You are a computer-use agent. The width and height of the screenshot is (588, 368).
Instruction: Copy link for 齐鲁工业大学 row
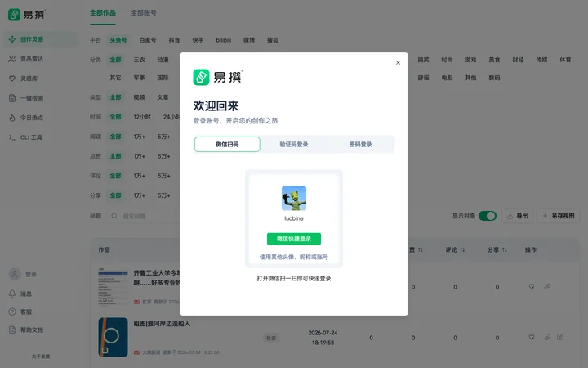547,286
